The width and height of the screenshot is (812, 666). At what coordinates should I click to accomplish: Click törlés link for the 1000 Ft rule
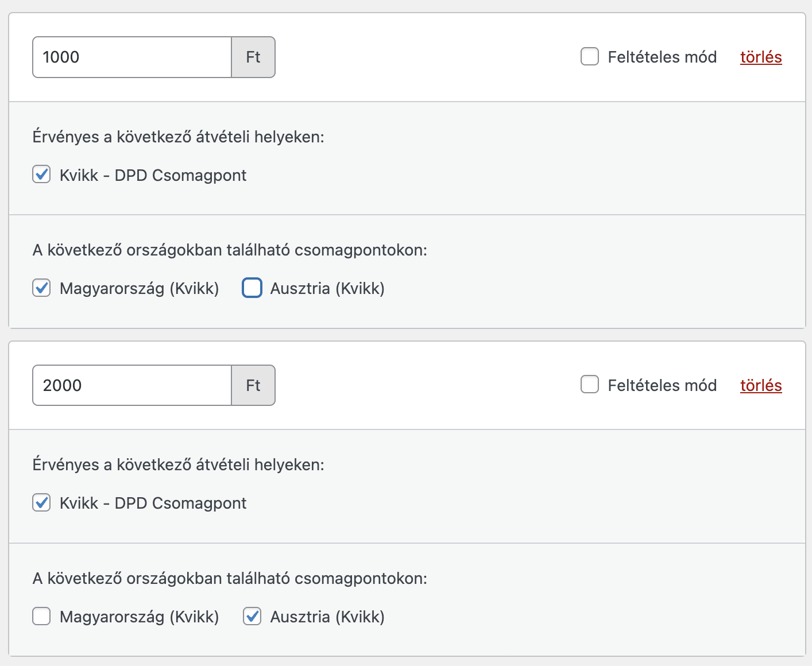click(x=761, y=57)
